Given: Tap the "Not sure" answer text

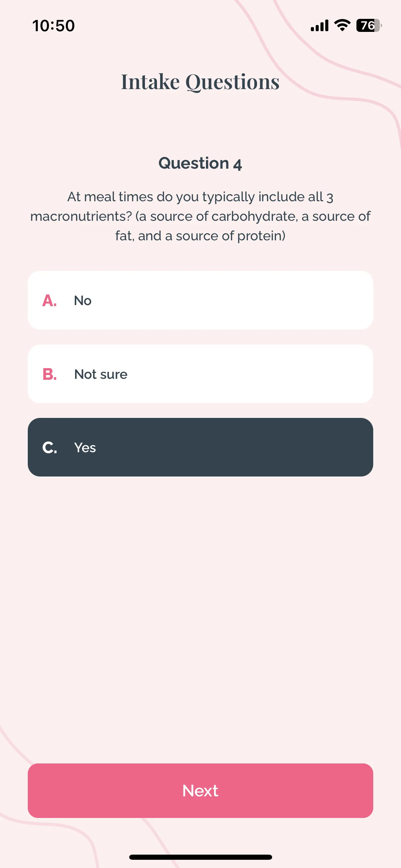Looking at the screenshot, I should tap(101, 374).
